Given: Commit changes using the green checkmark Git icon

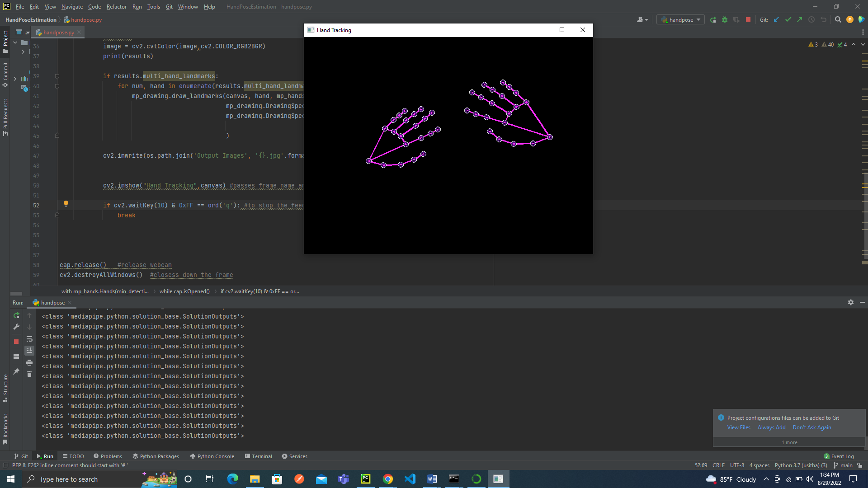Looking at the screenshot, I should [x=788, y=19].
